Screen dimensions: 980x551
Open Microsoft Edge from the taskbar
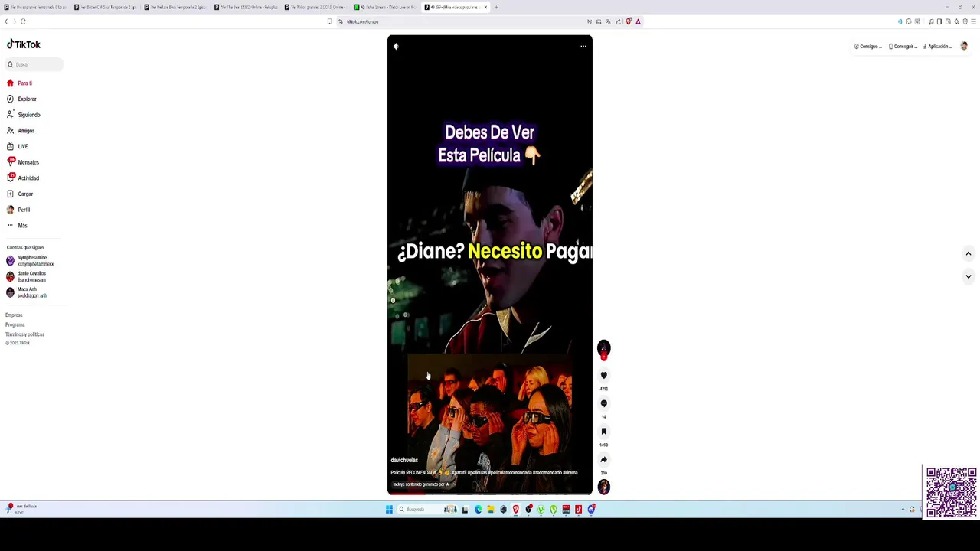pos(478,509)
